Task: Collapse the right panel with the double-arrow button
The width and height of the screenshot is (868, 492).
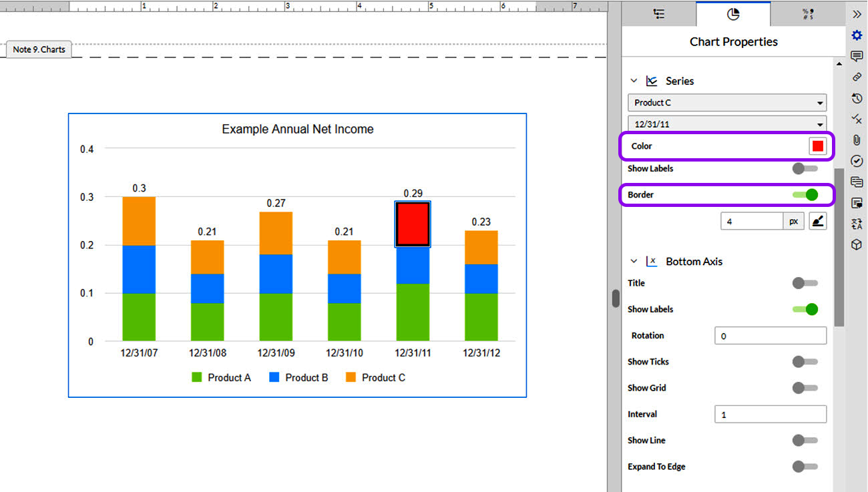Action: [857, 12]
